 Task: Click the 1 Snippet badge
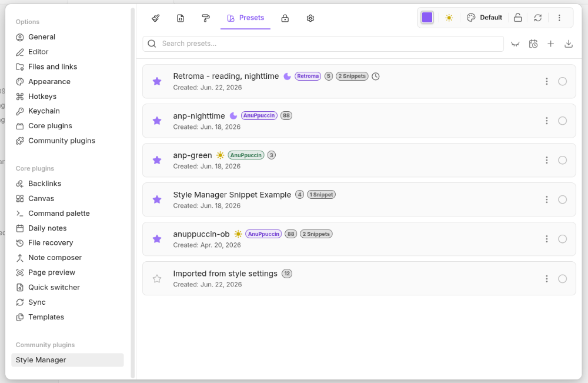(x=322, y=195)
